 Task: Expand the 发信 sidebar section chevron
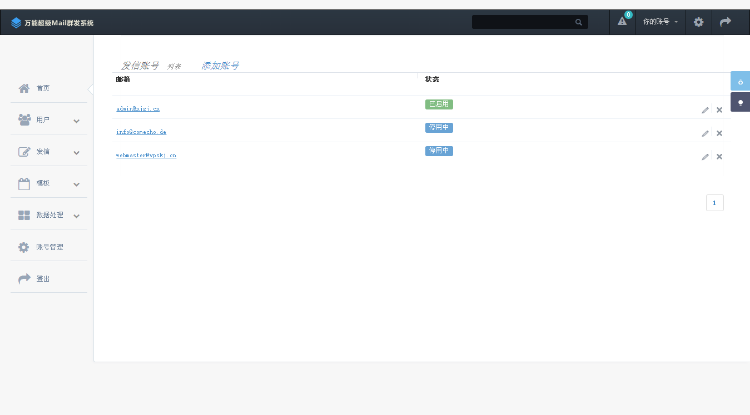77,153
